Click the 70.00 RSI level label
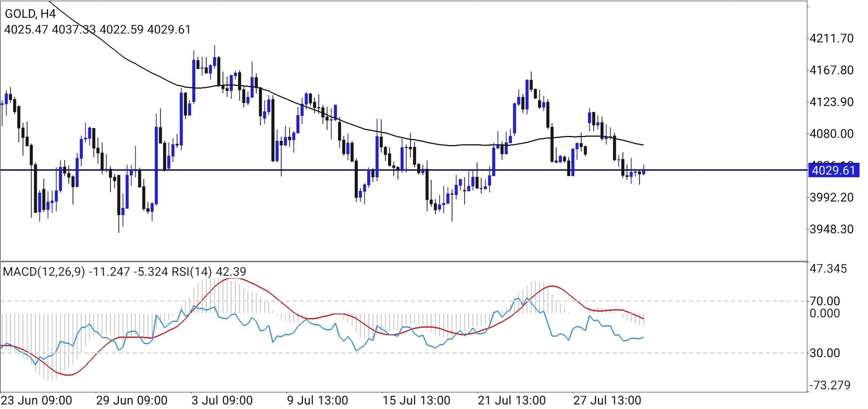The width and height of the screenshot is (868, 409). click(825, 301)
